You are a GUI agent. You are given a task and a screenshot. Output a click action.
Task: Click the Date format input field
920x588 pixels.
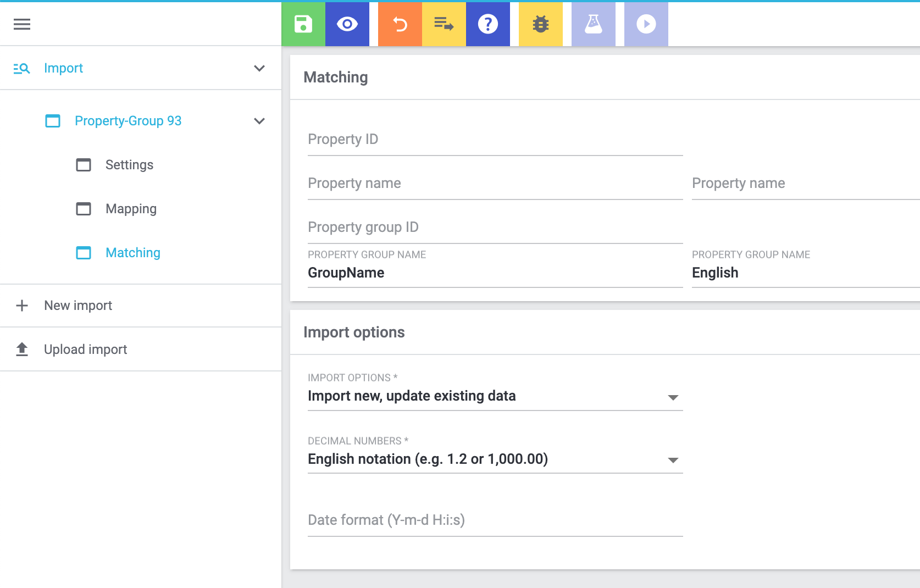495,520
